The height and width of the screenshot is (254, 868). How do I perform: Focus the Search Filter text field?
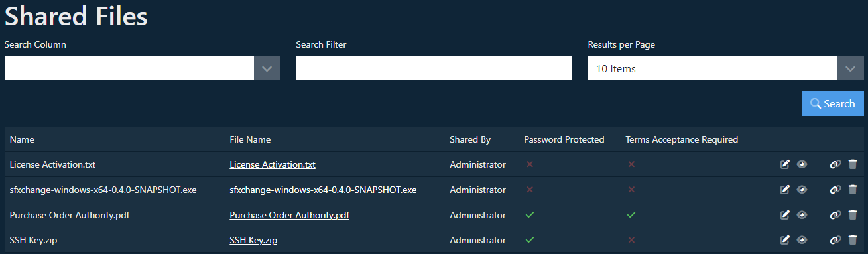(434, 68)
